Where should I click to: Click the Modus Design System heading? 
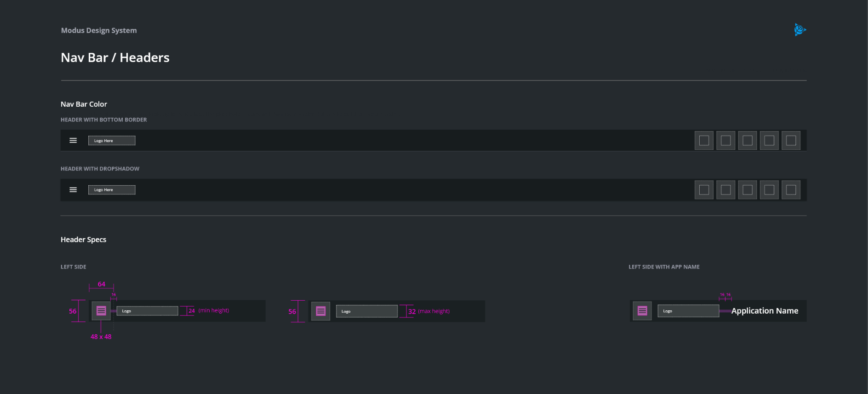[98, 30]
